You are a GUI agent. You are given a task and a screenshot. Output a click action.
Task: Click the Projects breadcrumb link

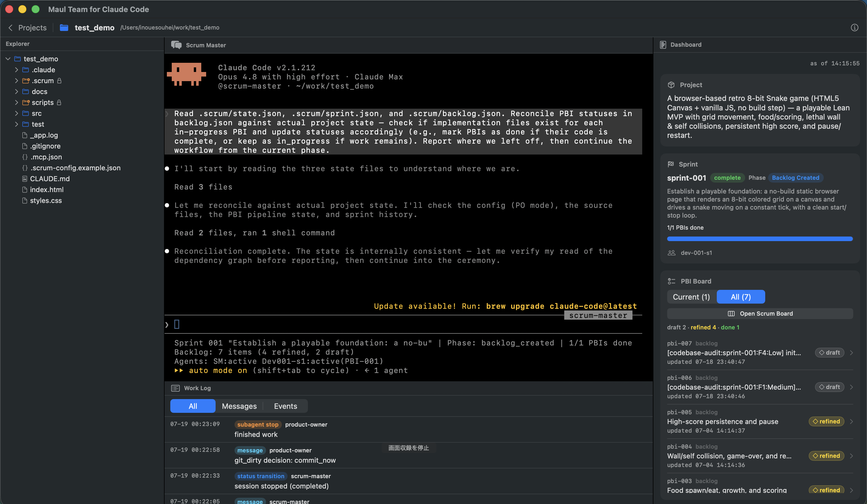[32, 28]
